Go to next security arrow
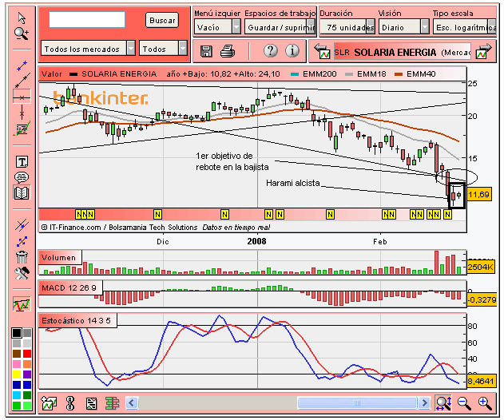 click(484, 51)
